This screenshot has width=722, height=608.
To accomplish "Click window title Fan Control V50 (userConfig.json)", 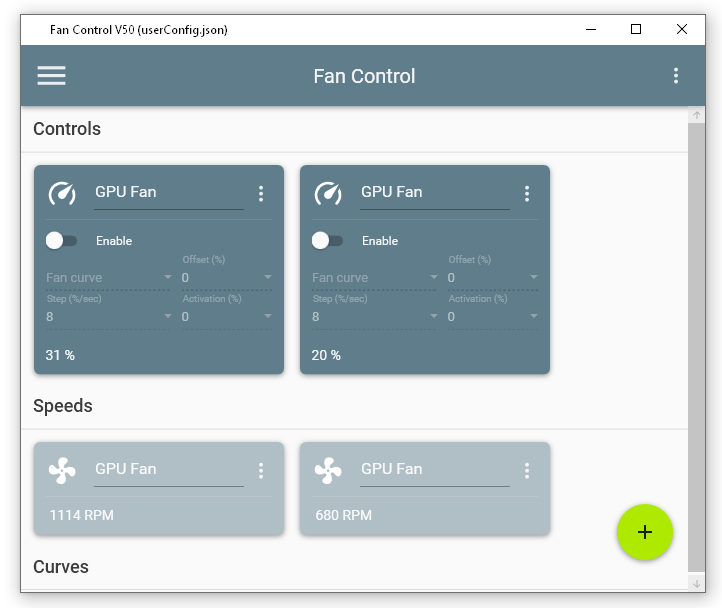I will pyautogui.click(x=139, y=30).
